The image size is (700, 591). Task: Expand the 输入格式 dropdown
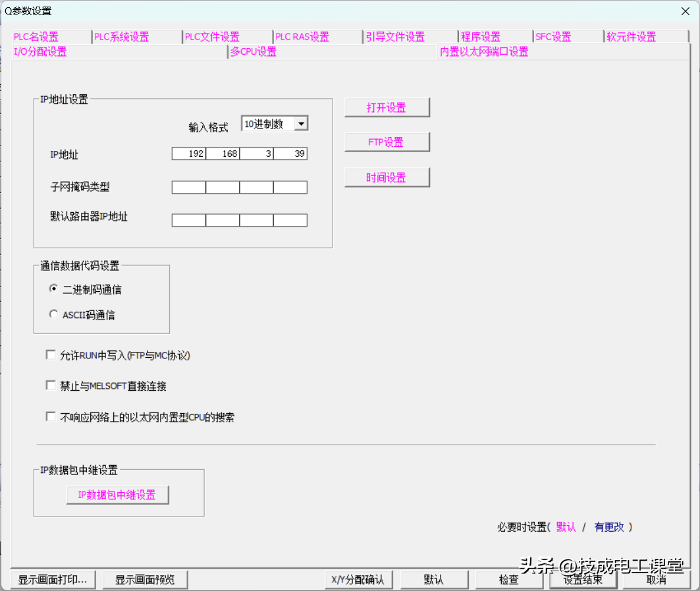pos(301,124)
